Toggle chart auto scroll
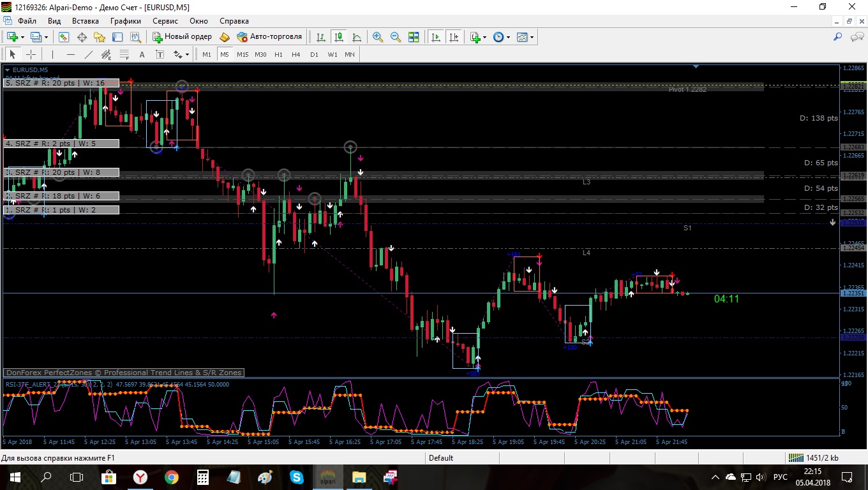The width and height of the screenshot is (868, 490). point(436,37)
